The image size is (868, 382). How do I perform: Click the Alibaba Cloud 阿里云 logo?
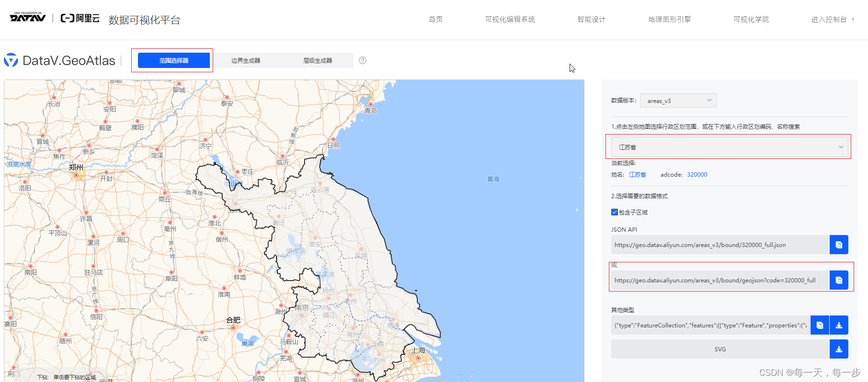[x=80, y=18]
